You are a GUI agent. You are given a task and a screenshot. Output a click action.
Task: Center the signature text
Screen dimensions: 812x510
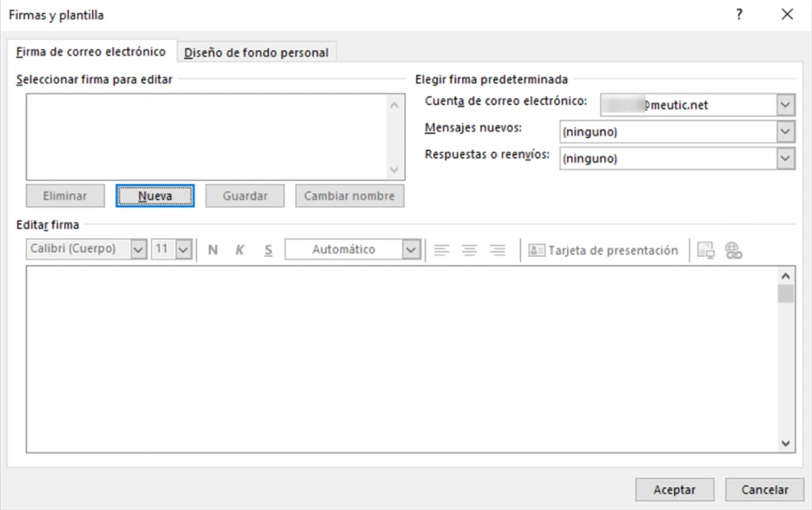click(x=469, y=250)
